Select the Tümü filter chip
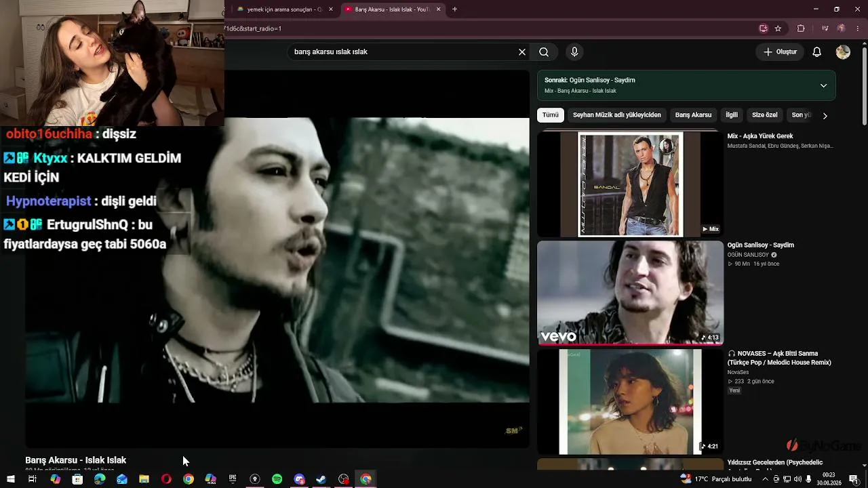868x488 pixels. (551, 115)
